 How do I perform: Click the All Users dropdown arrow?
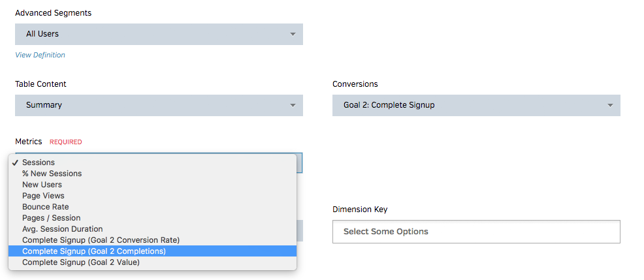[x=293, y=34]
